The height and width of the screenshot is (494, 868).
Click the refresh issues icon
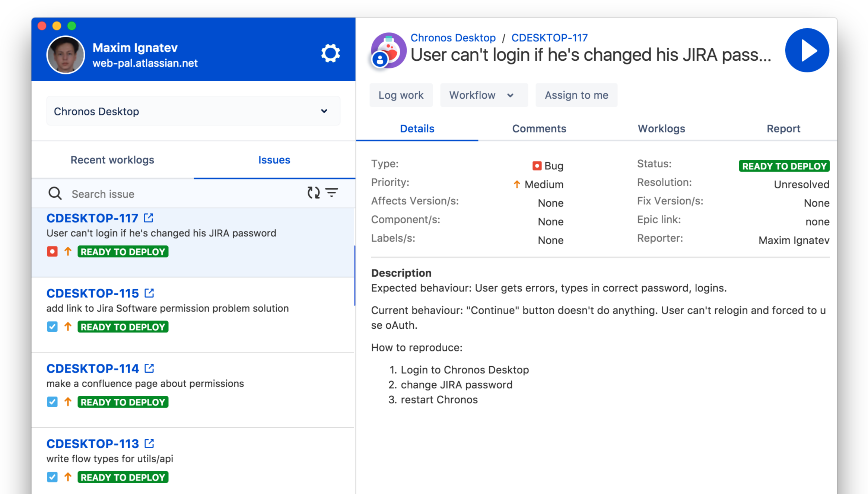(x=313, y=192)
